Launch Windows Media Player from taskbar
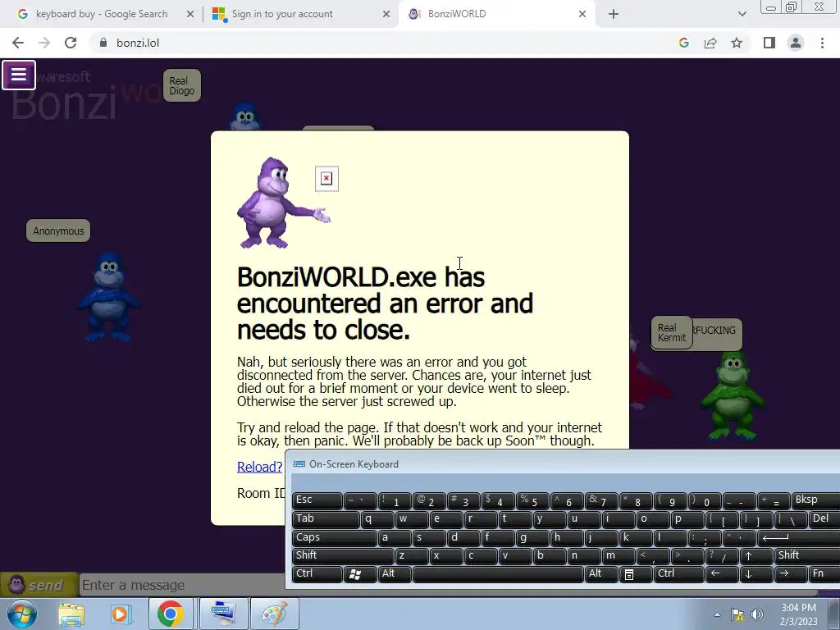The height and width of the screenshot is (630, 840). tap(121, 614)
